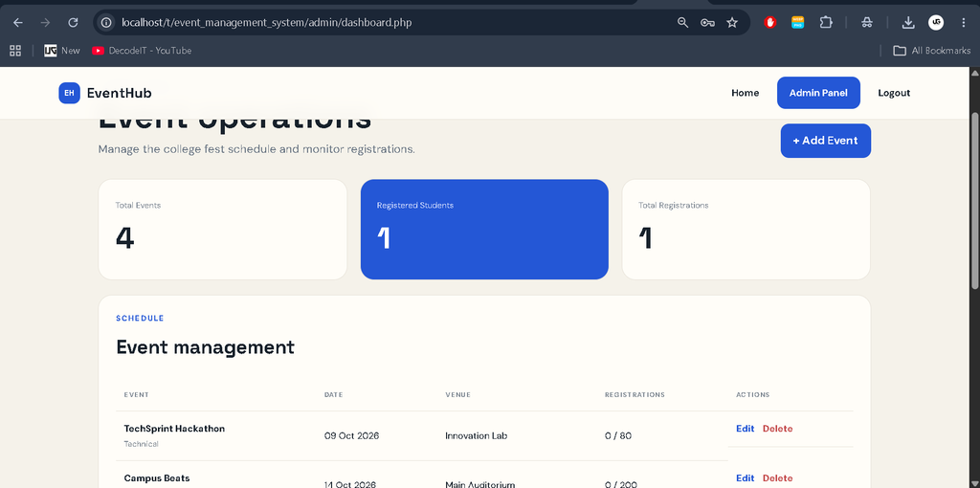View site information icon in address bar
980x488 pixels.
tap(107, 23)
